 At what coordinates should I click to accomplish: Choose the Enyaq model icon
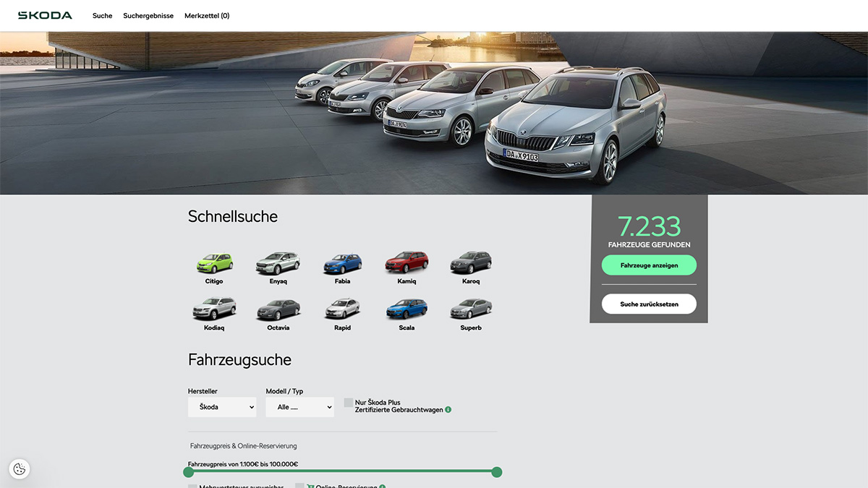[x=278, y=263]
